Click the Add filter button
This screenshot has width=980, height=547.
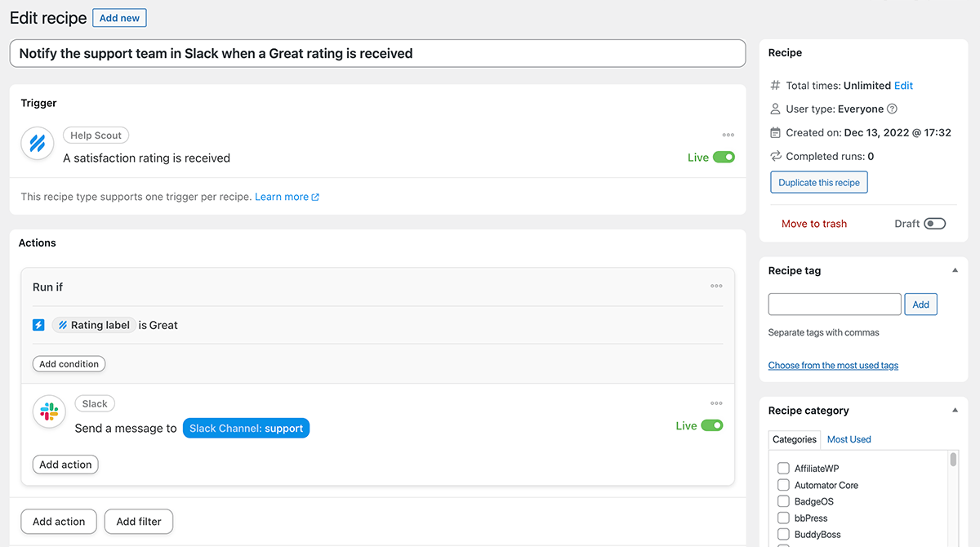(139, 522)
